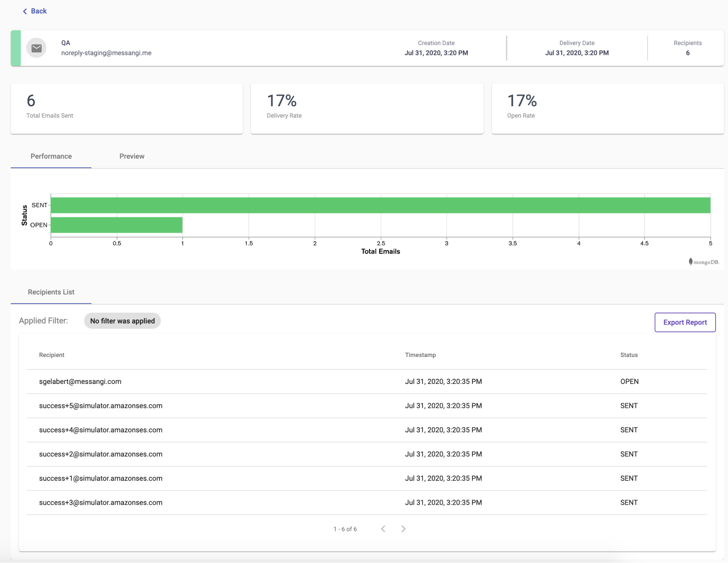This screenshot has width=728, height=563.
Task: Click the Timestamp column header
Action: pos(420,355)
